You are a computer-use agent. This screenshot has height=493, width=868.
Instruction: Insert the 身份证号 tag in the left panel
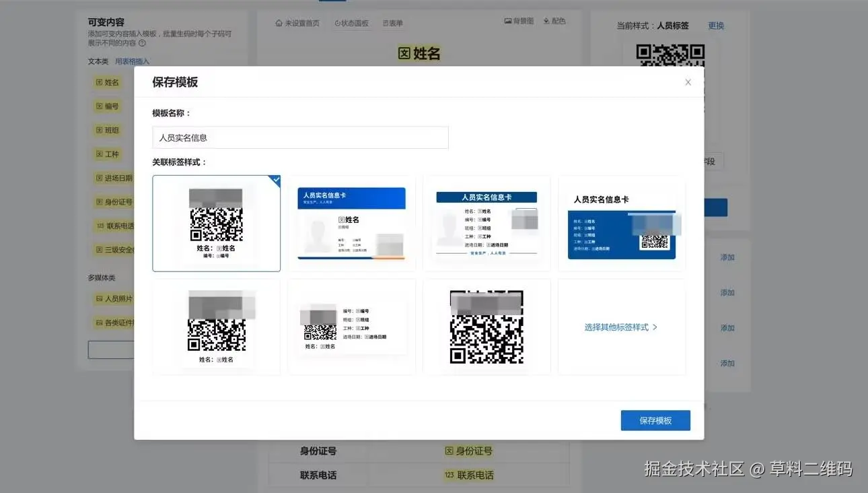pos(113,202)
